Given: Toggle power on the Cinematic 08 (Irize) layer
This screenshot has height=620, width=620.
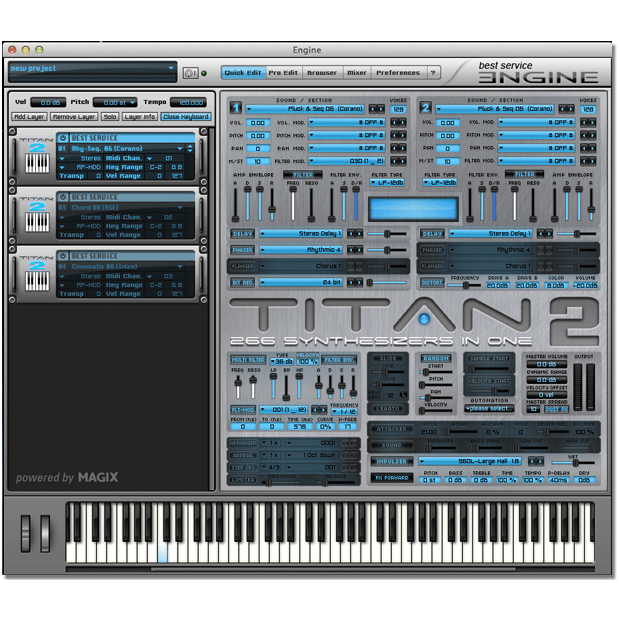Looking at the screenshot, I should [x=62, y=256].
